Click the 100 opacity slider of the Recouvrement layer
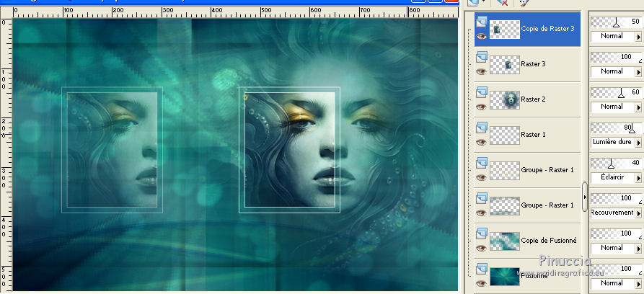This screenshot has width=644, height=294. [617, 199]
